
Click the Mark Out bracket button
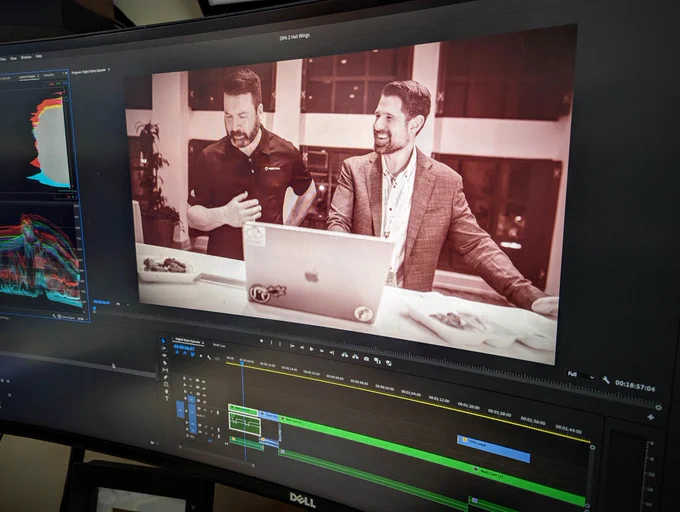[x=280, y=344]
